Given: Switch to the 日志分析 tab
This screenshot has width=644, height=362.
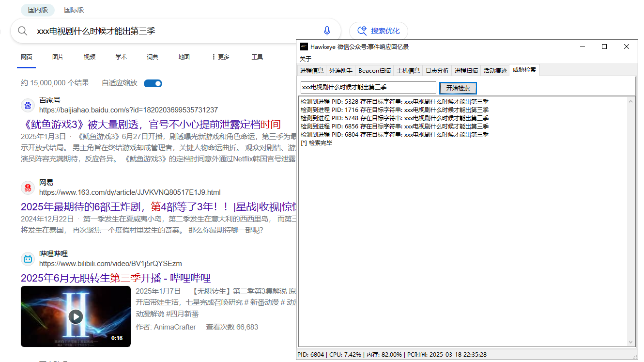Looking at the screenshot, I should [x=437, y=70].
